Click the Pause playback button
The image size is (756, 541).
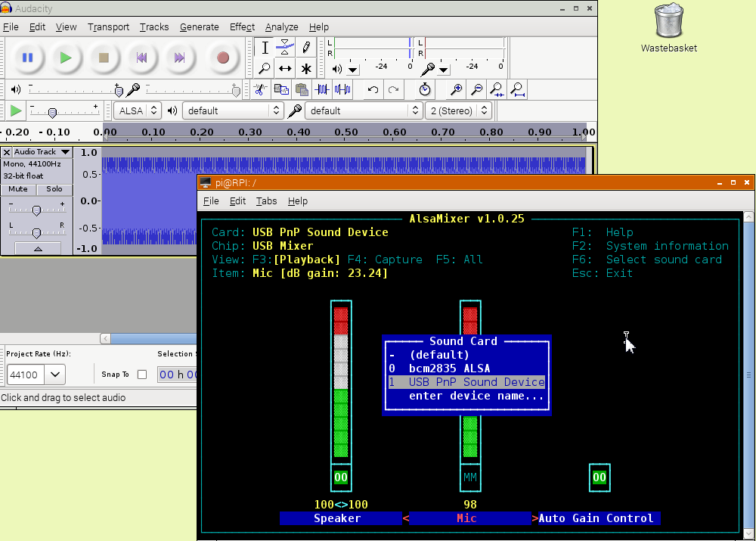coord(27,58)
